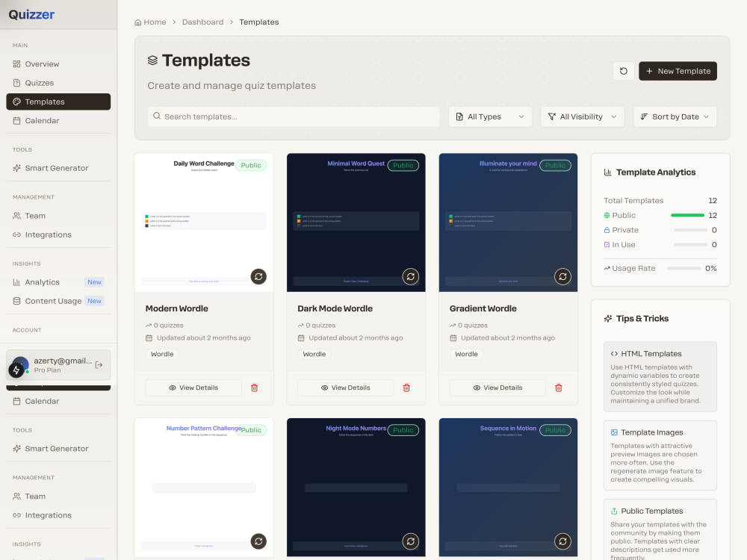Screen dimensions: 747x560
Task: Open the lower Smart Generator sidebar item
Action: pyautogui.click(x=58, y=449)
